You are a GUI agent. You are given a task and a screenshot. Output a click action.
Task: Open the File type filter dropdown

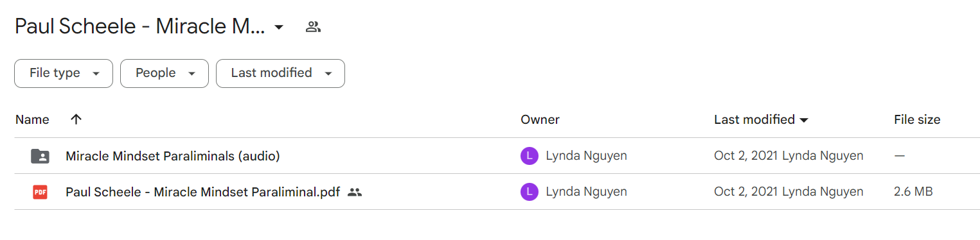pos(64,73)
